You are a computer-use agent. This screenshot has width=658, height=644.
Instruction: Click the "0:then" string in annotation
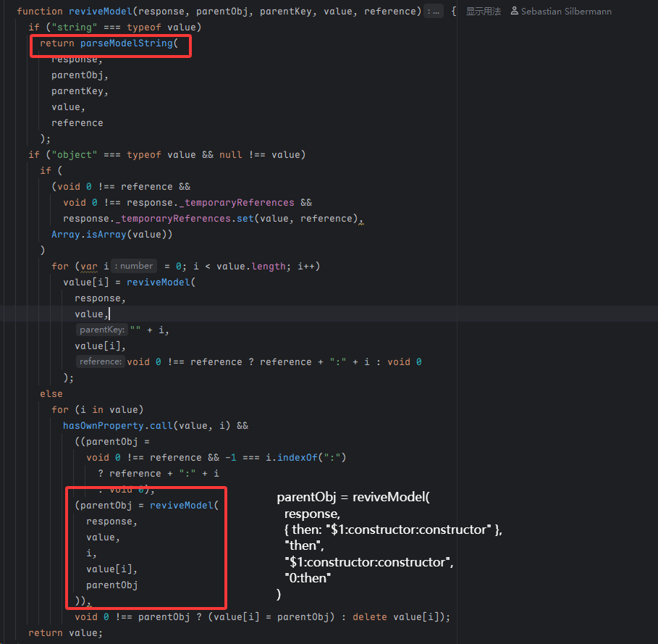pyautogui.click(x=308, y=578)
